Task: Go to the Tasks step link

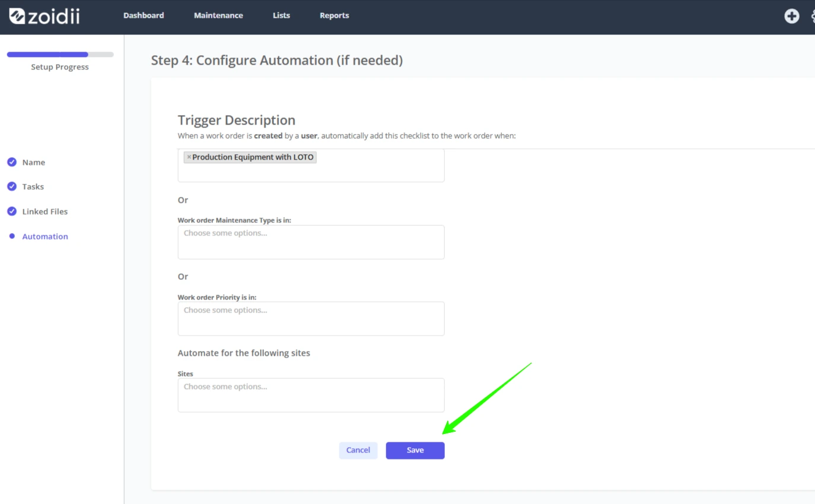Action: point(33,186)
